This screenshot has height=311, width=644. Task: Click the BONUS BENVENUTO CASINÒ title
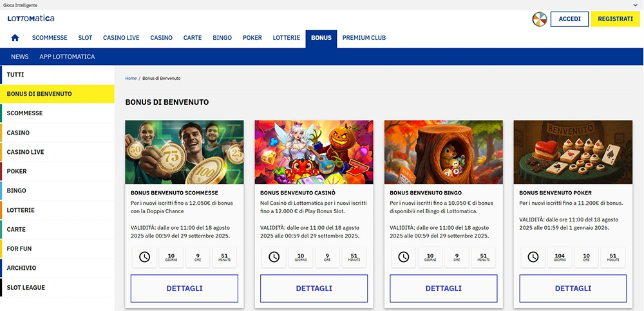tap(299, 193)
